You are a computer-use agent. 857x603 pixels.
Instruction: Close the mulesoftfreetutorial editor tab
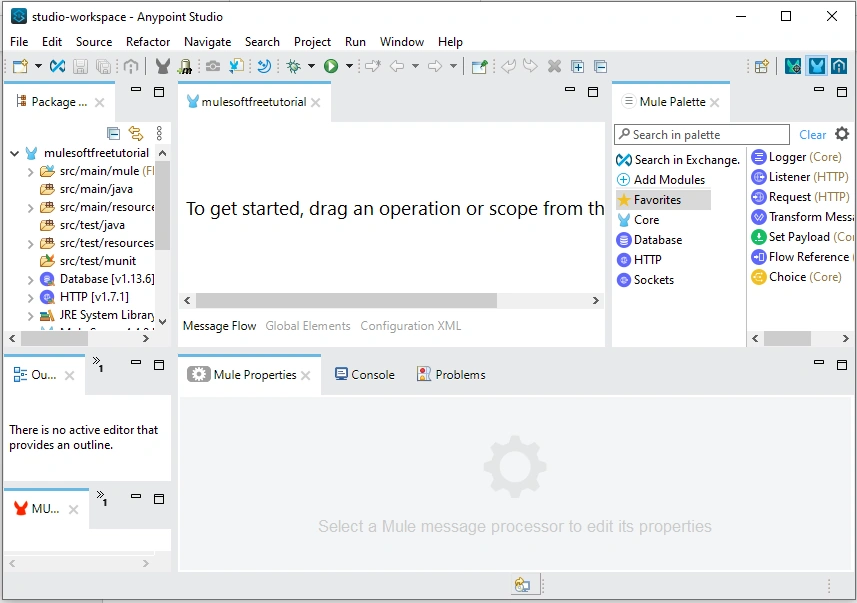point(315,102)
